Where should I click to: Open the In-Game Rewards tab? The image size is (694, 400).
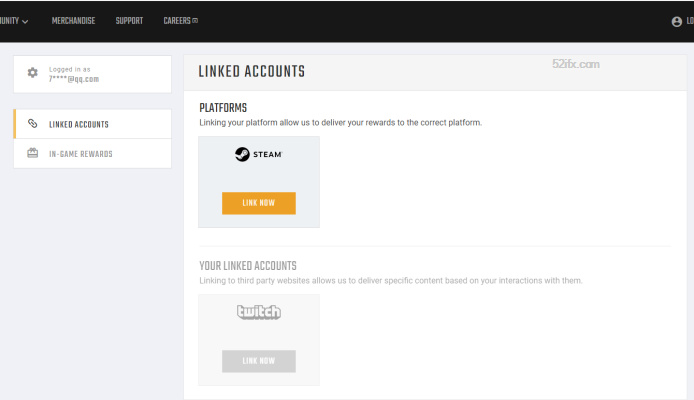click(x=93, y=154)
